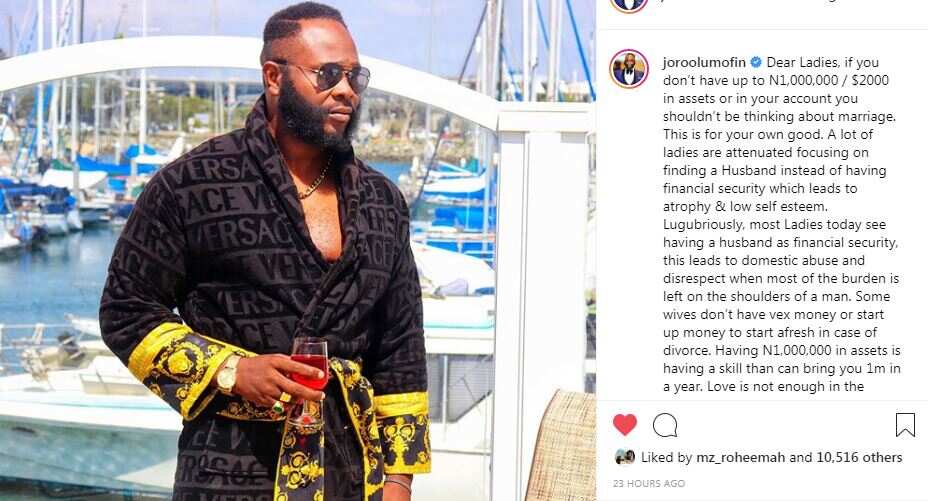This screenshot has width=928, height=501.
Task: Click the 23 HOURS AGO timestamp
Action: click(x=649, y=483)
